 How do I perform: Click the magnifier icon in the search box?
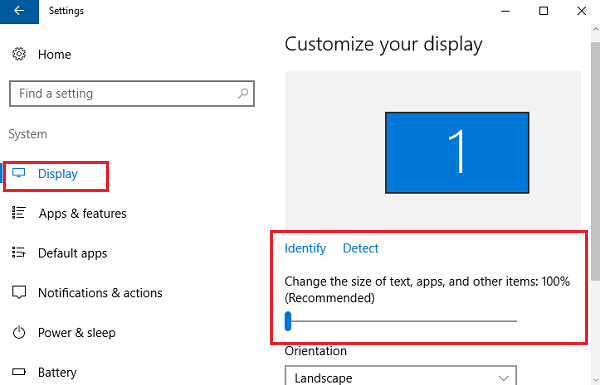[x=243, y=93]
